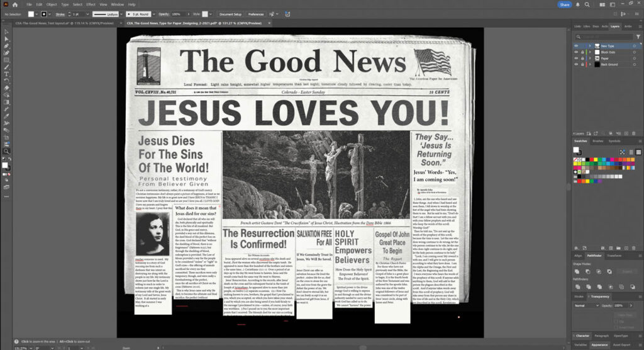This screenshot has height=350, width=644.
Task: Open notifications bell icon
Action: [x=577, y=4]
